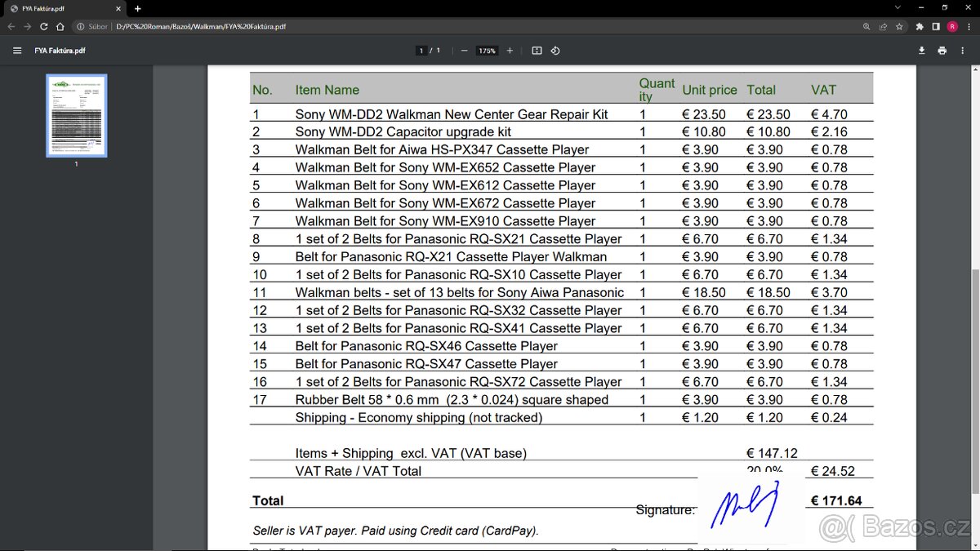980x551 pixels.
Task: Zoom in with the plus button
Action: pyautogui.click(x=510, y=51)
